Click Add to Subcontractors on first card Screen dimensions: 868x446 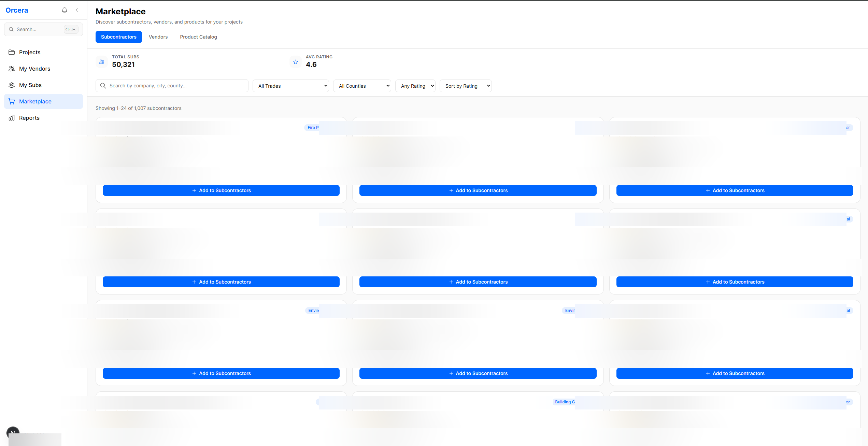click(x=221, y=190)
